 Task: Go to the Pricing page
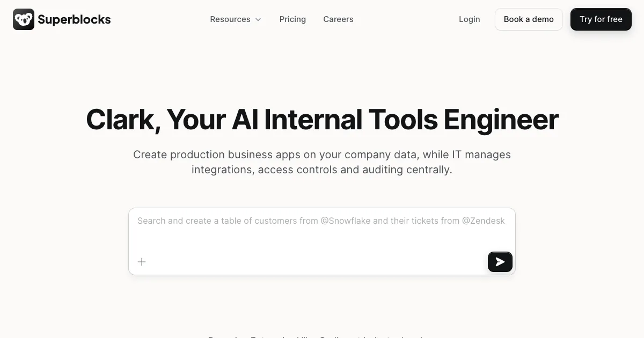tap(292, 19)
